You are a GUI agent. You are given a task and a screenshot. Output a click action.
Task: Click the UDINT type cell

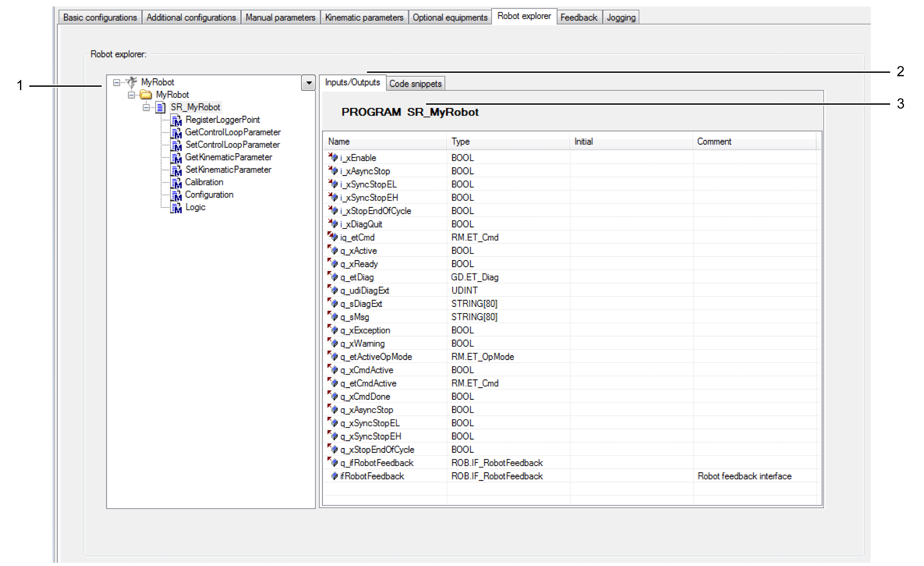pos(464,290)
